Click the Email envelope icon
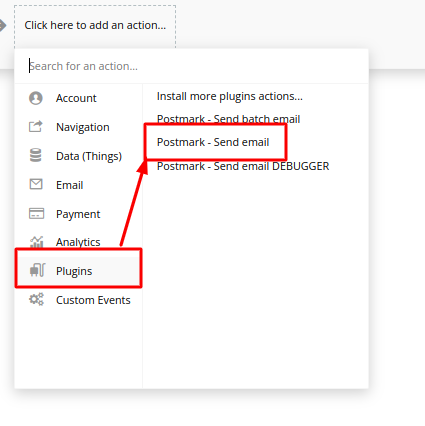The height and width of the screenshot is (426, 425). (x=36, y=184)
